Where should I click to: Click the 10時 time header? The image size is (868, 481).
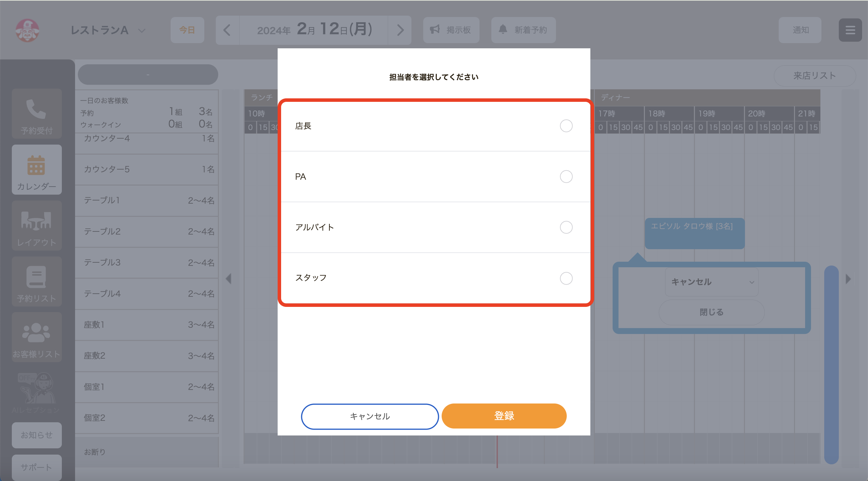pyautogui.click(x=261, y=114)
